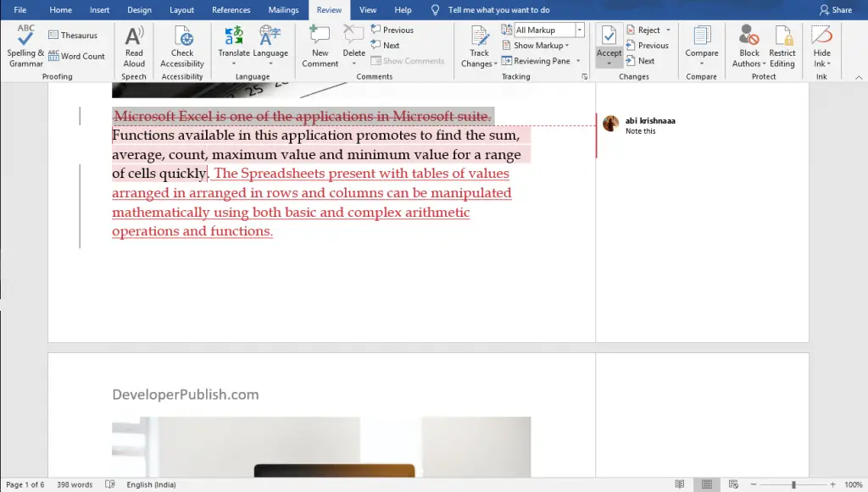The image size is (868, 492).
Task: Expand Reviewing Pane dropdown arrow
Action: (578, 61)
